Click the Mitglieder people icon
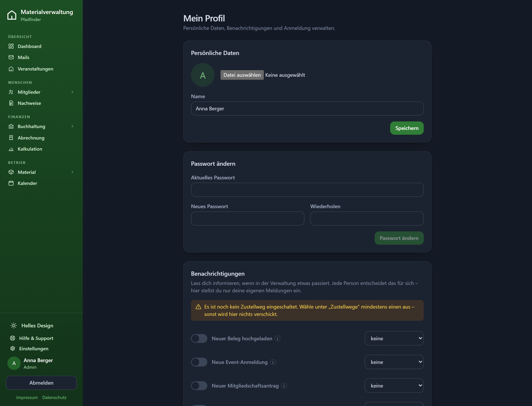 (x=11, y=92)
